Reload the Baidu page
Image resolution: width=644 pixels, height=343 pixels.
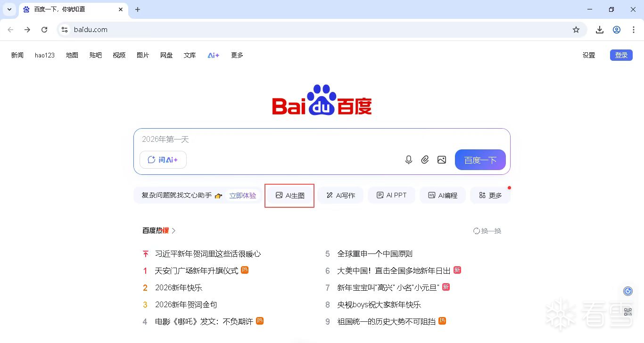44,30
